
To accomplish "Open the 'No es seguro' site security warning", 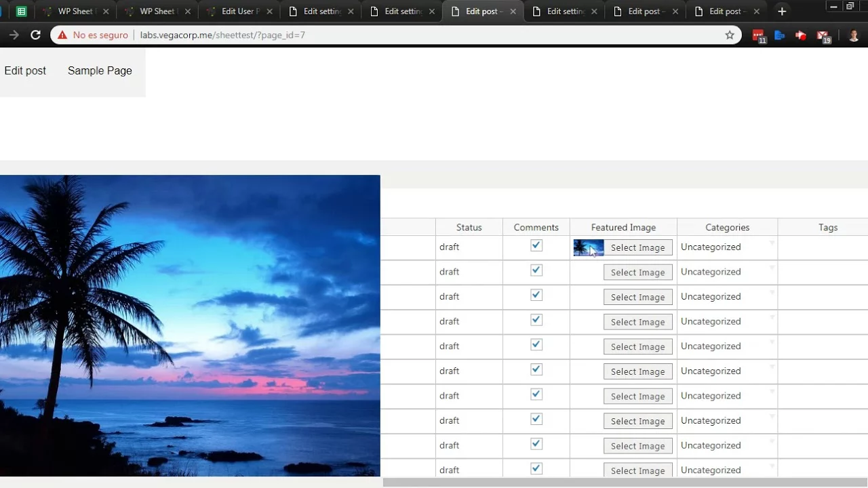I will pyautogui.click(x=93, y=35).
